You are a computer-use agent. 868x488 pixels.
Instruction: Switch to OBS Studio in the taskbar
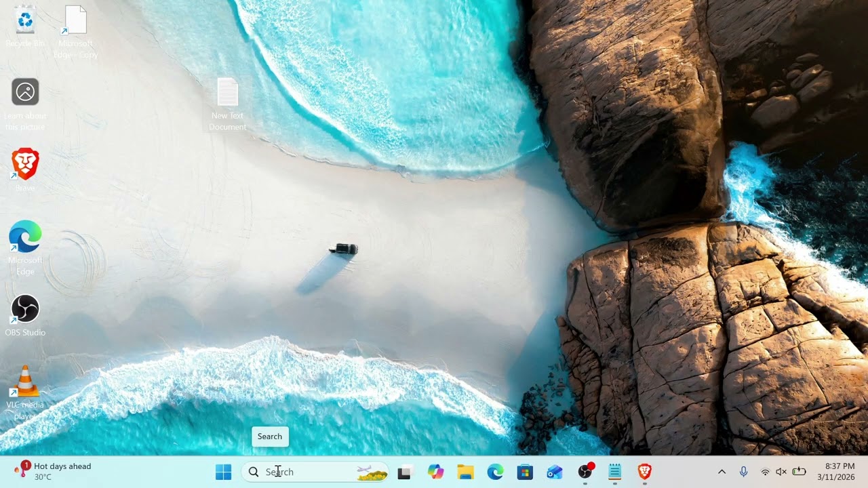click(x=585, y=472)
